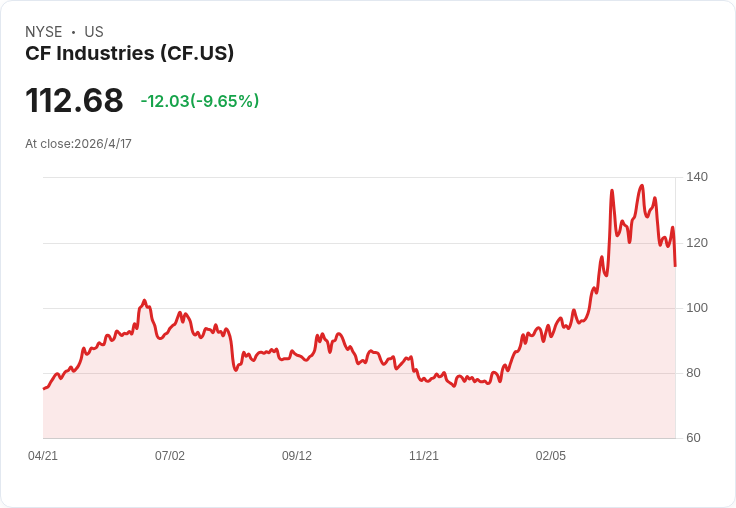Click the leftmost starting point of the price line

point(44,388)
